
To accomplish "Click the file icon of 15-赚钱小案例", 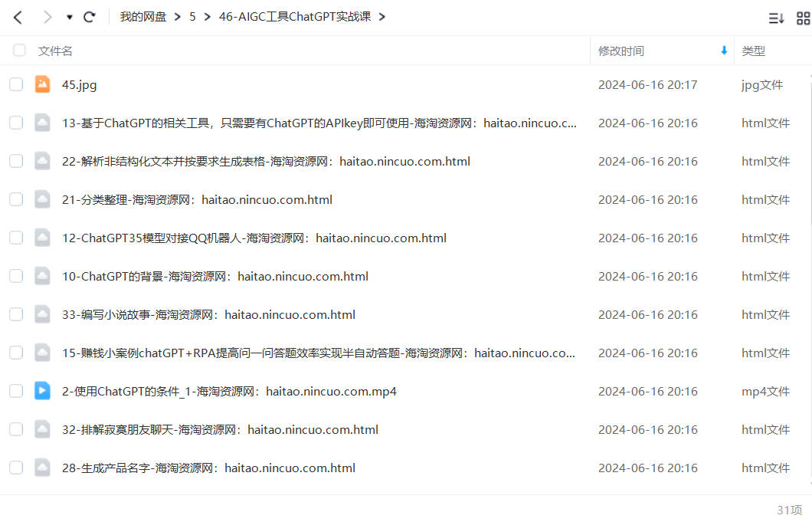I will click(x=42, y=353).
